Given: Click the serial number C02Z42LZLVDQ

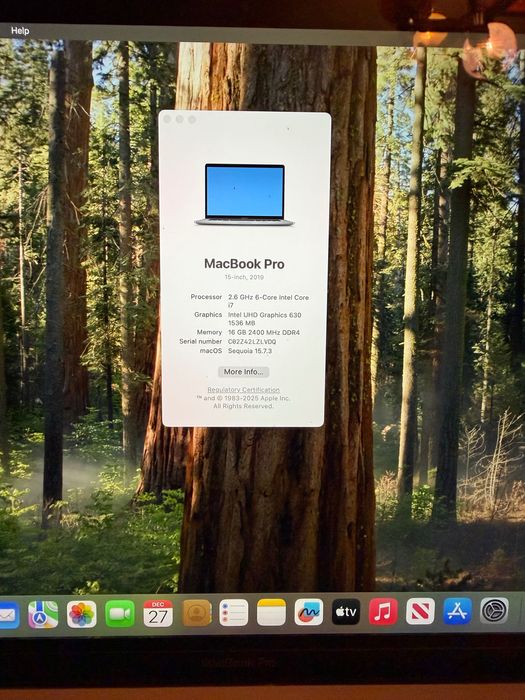Looking at the screenshot, I should point(252,342).
